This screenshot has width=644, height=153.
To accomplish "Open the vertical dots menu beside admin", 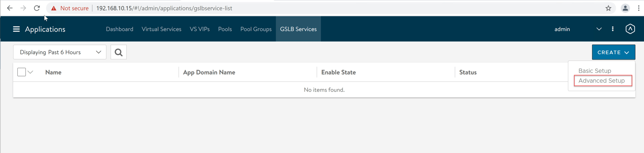I will pyautogui.click(x=613, y=29).
